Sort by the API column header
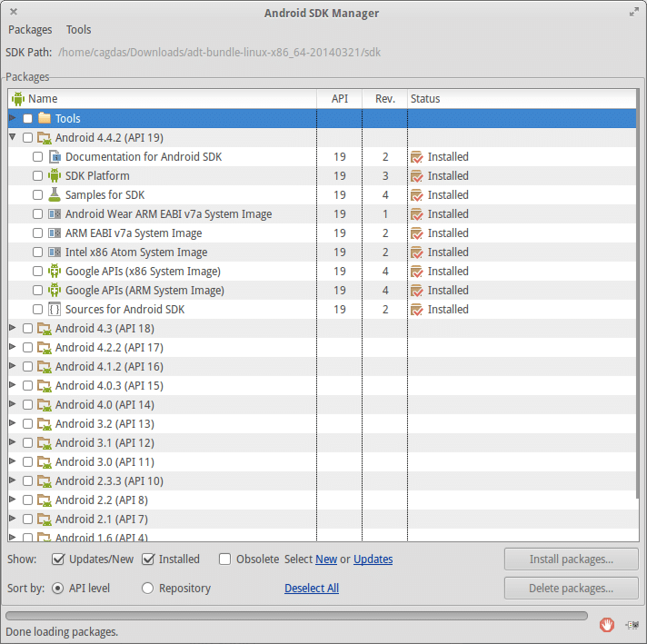Viewport: 647px width, 644px height. click(340, 99)
